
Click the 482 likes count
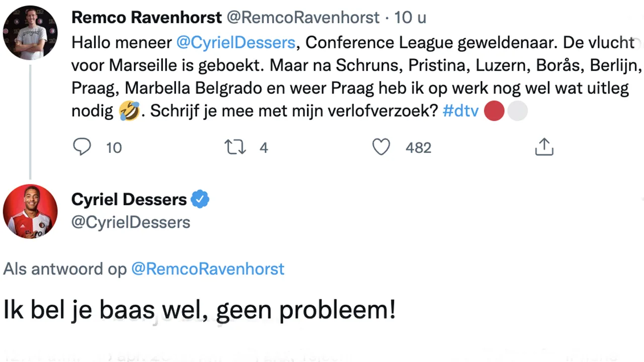(418, 147)
